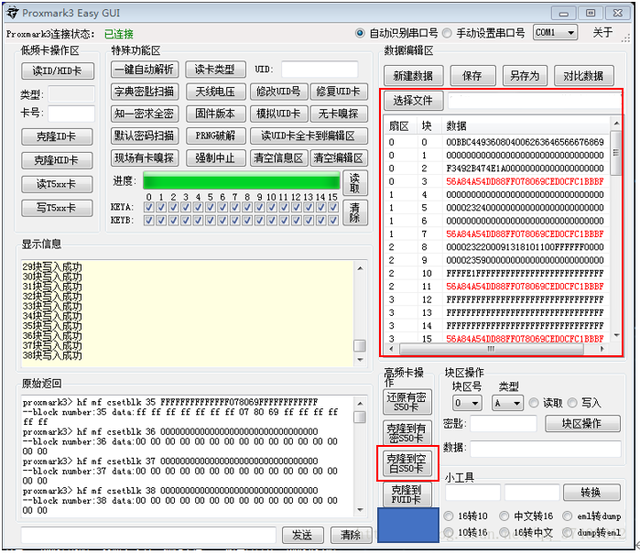Open the 类型 key type dropdown
Viewport: 640px width, 554px height.
pos(509,403)
